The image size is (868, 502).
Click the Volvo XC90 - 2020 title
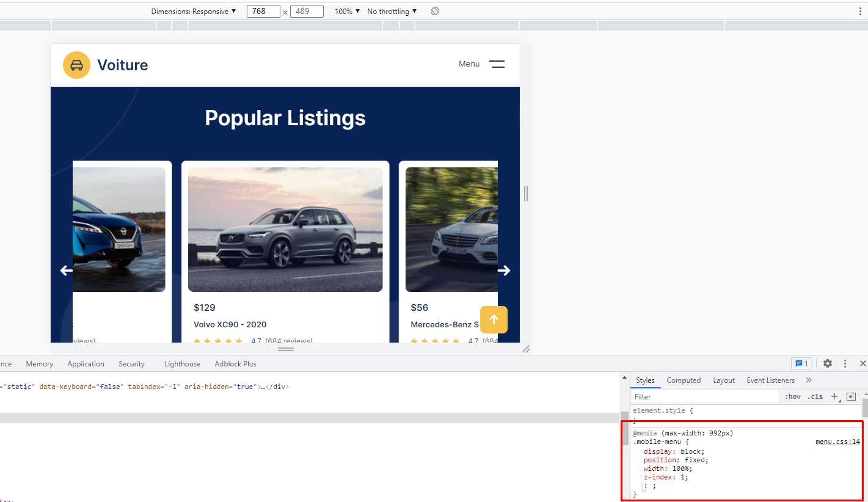pos(230,325)
